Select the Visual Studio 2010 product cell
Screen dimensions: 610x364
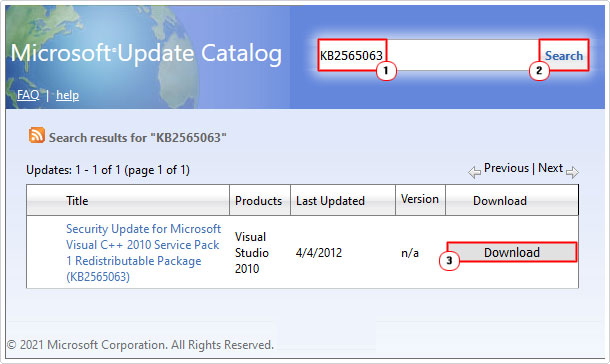252,253
